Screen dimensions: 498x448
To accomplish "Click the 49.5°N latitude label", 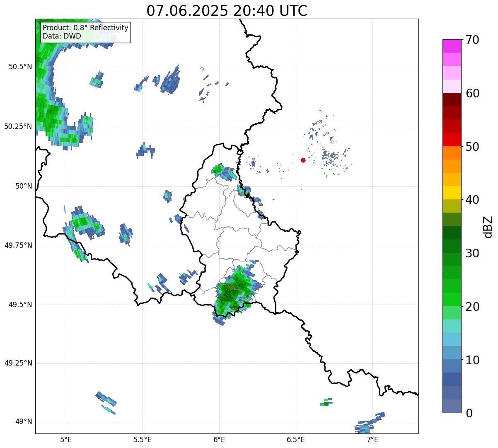I will pyautogui.click(x=20, y=305).
